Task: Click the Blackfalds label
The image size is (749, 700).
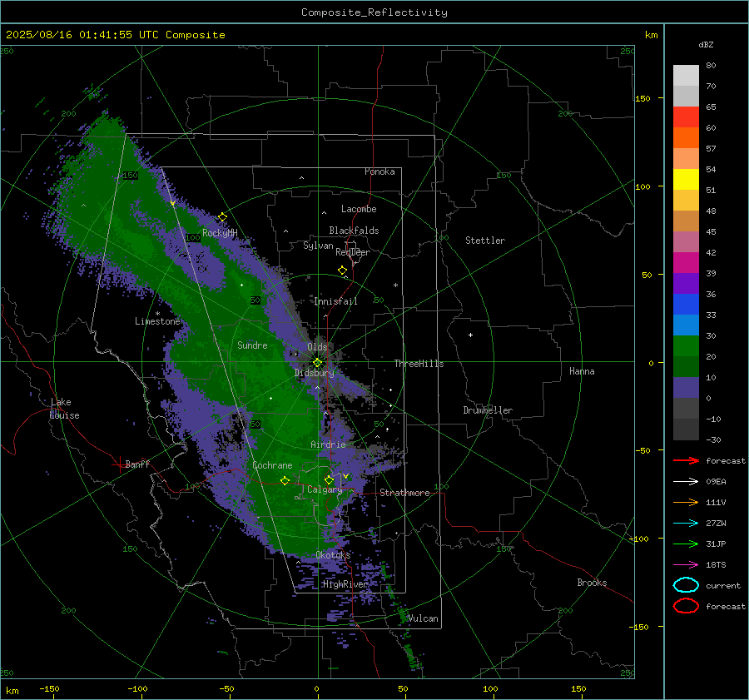Action: coord(354,231)
